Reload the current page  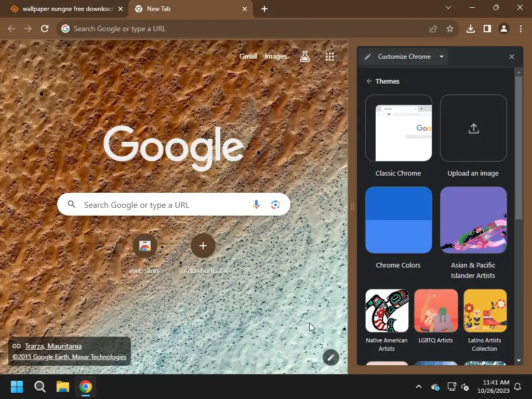(x=45, y=29)
